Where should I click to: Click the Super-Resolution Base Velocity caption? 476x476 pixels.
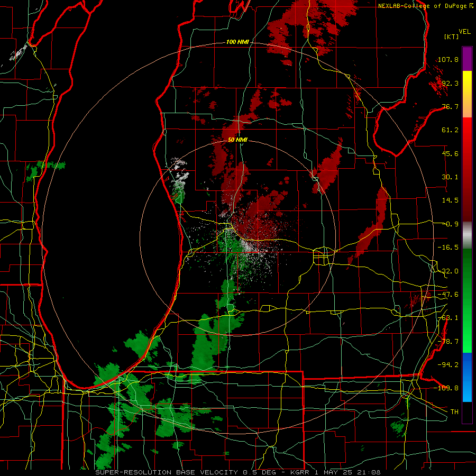(x=238, y=472)
